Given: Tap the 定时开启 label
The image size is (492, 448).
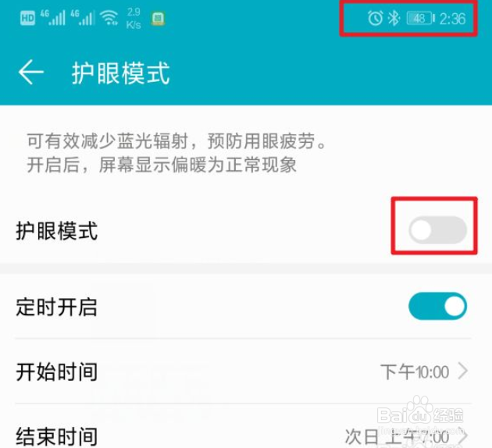Looking at the screenshot, I should coord(56,307).
